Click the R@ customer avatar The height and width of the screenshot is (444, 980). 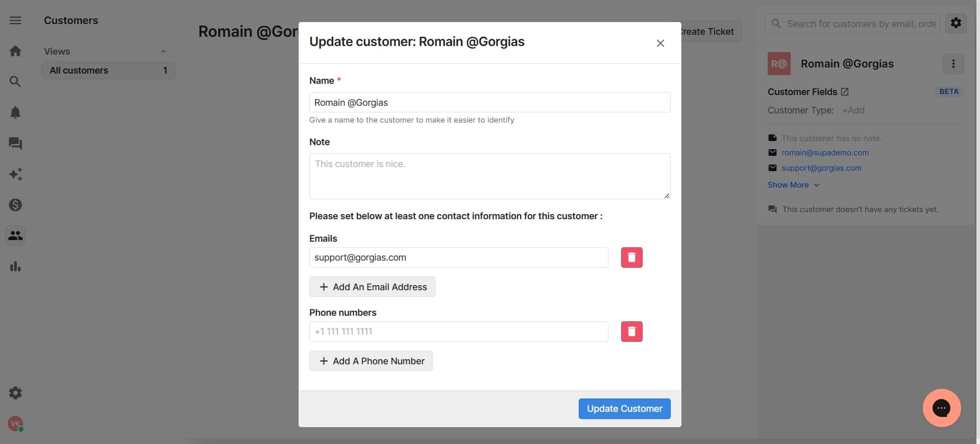(x=779, y=64)
